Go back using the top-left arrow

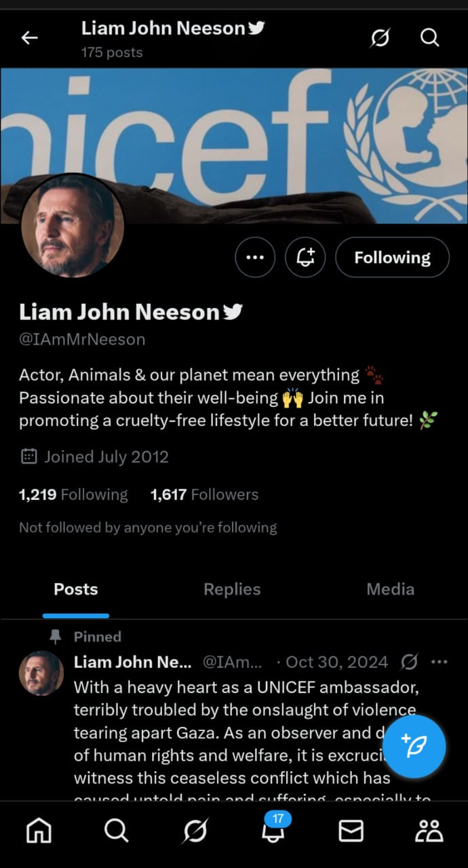[x=30, y=38]
